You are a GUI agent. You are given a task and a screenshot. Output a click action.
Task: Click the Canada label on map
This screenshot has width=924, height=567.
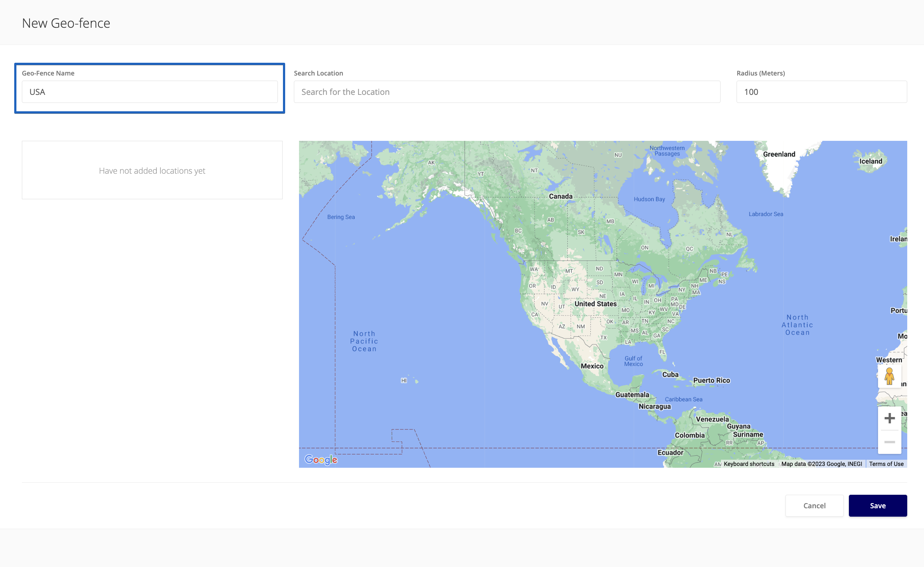[560, 196]
